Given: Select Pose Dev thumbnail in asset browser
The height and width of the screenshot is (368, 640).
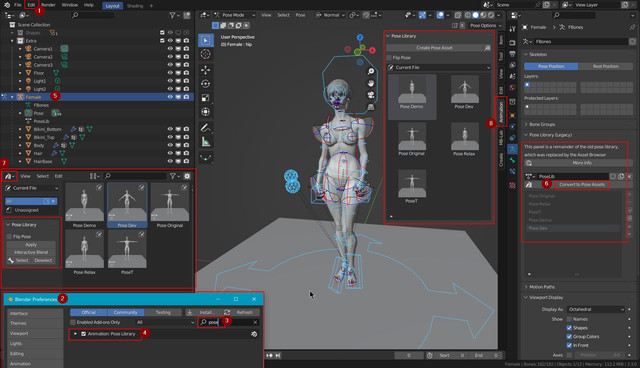Looking at the screenshot, I should click(x=127, y=205).
